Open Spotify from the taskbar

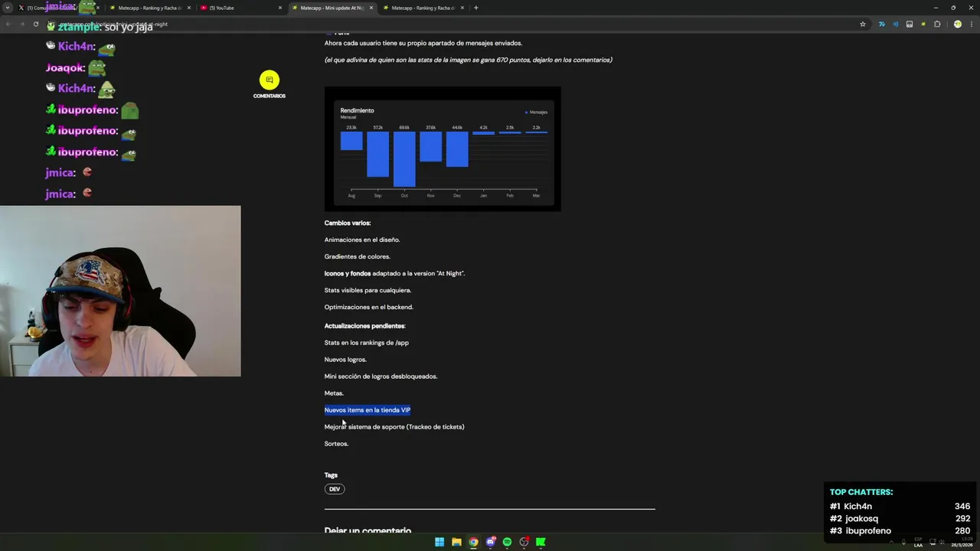[507, 542]
